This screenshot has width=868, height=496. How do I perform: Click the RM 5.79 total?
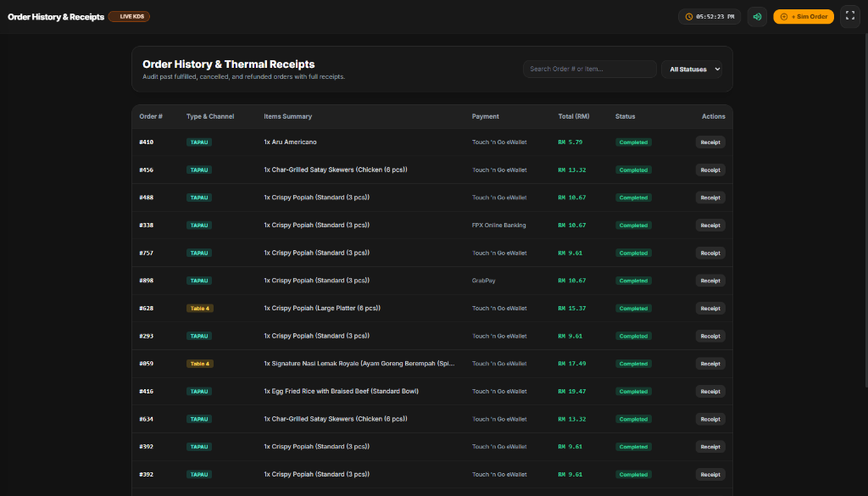570,142
